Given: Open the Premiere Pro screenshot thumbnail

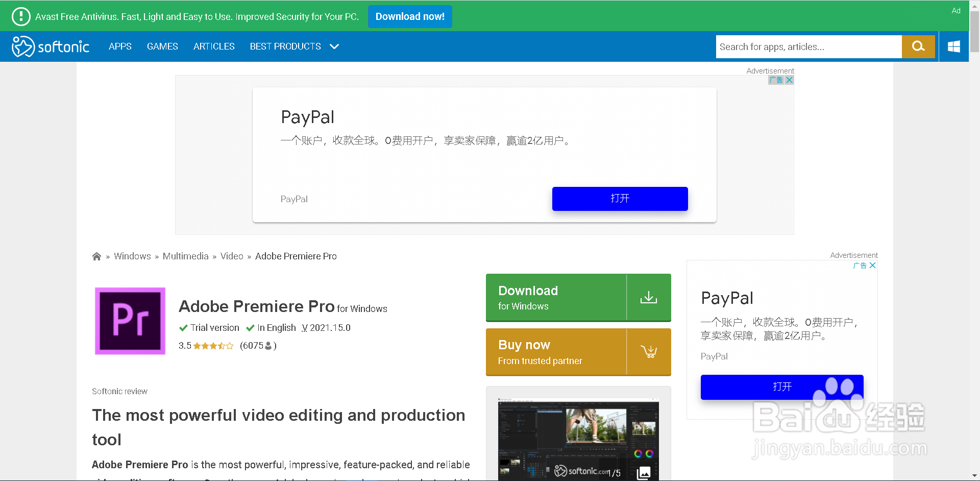Looking at the screenshot, I should point(578,439).
